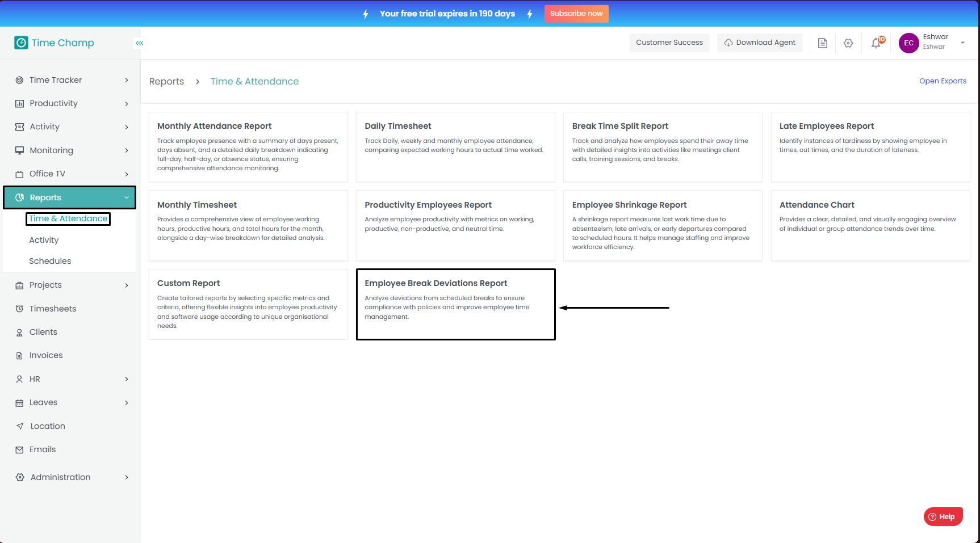Click the Administration gear icon
The width and height of the screenshot is (980, 543).
(x=20, y=477)
